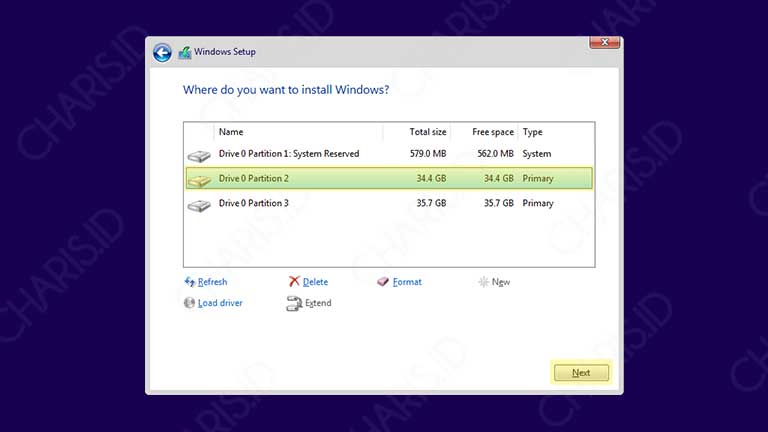Click the drive icon for Partition 2
The image size is (768, 432).
tap(199, 180)
